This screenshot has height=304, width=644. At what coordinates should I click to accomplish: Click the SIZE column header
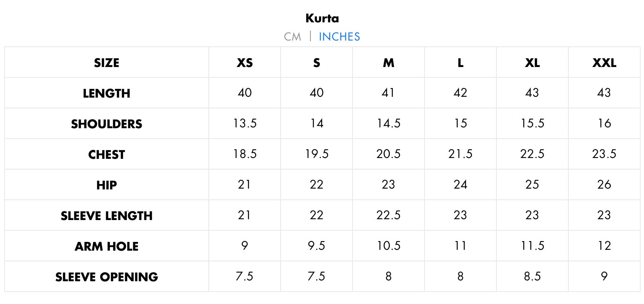[107, 63]
